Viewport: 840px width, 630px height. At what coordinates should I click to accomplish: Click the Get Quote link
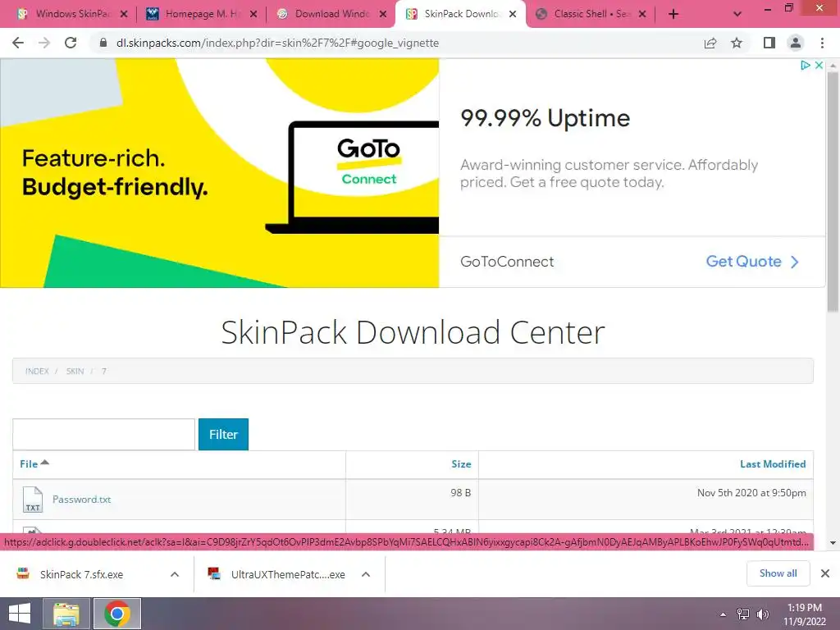(x=752, y=262)
